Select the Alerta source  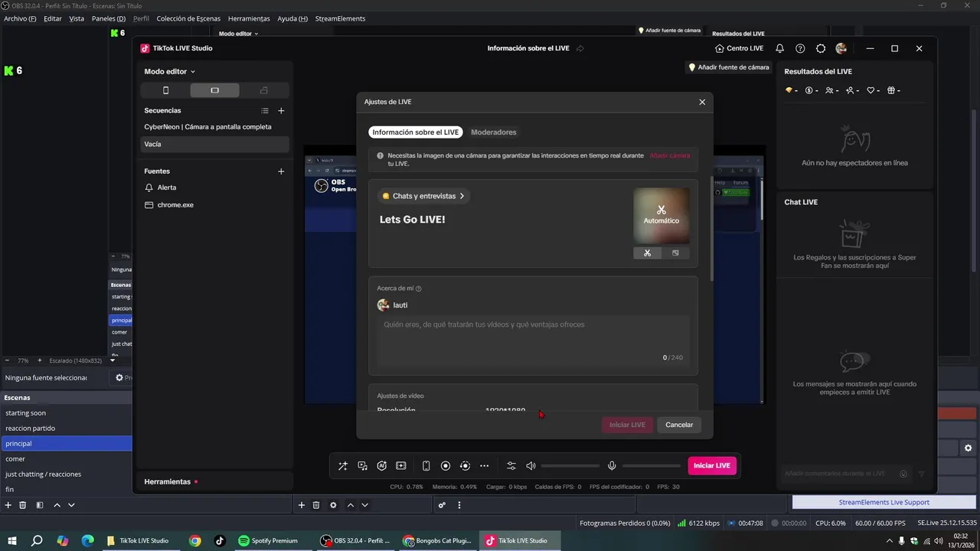point(214,187)
